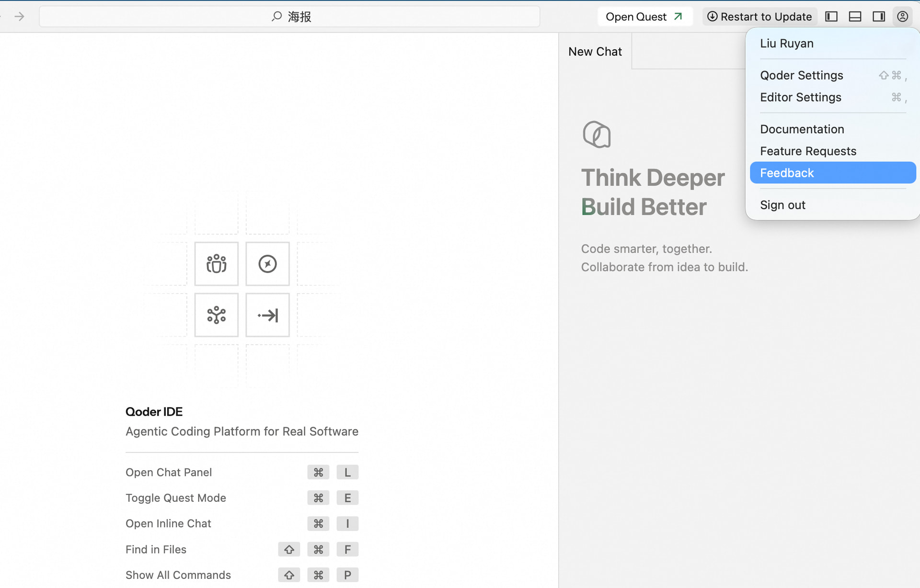Click the I key badge for Open Inline Chat
920x588 pixels.
tap(347, 524)
